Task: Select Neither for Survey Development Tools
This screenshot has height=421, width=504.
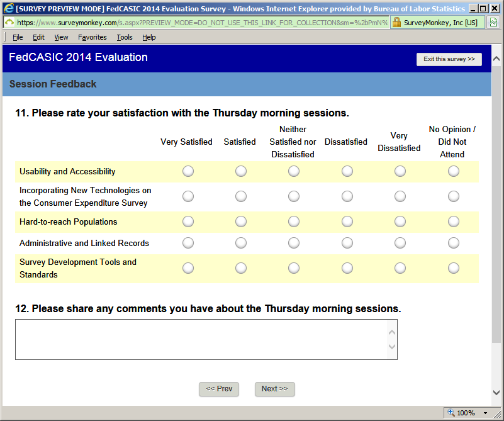Action: (293, 267)
